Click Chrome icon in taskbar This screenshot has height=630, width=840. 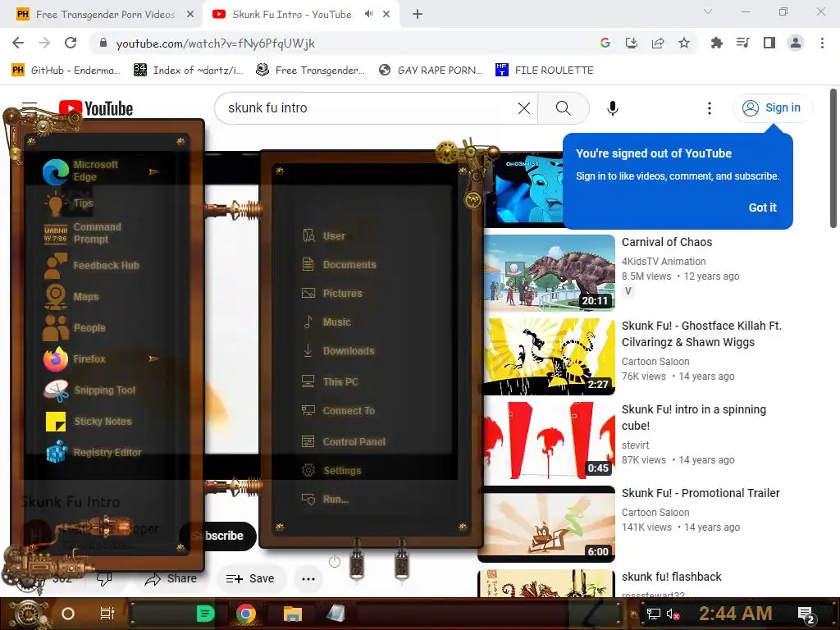point(245,614)
